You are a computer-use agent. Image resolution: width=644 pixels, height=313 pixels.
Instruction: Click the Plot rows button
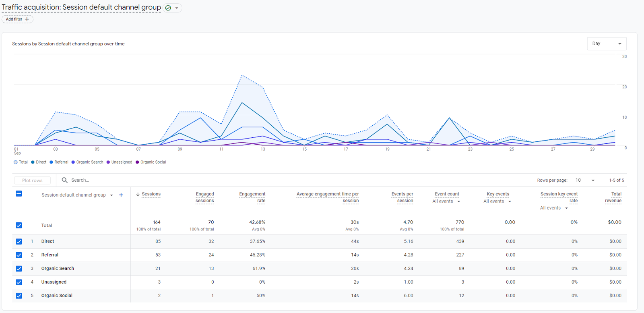[x=32, y=180]
